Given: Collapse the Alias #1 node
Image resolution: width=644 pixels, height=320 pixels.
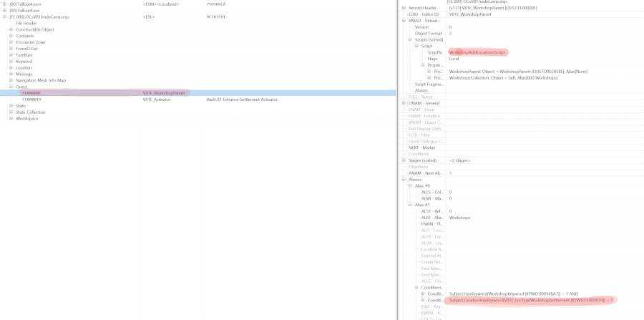Looking at the screenshot, I should (410, 205).
